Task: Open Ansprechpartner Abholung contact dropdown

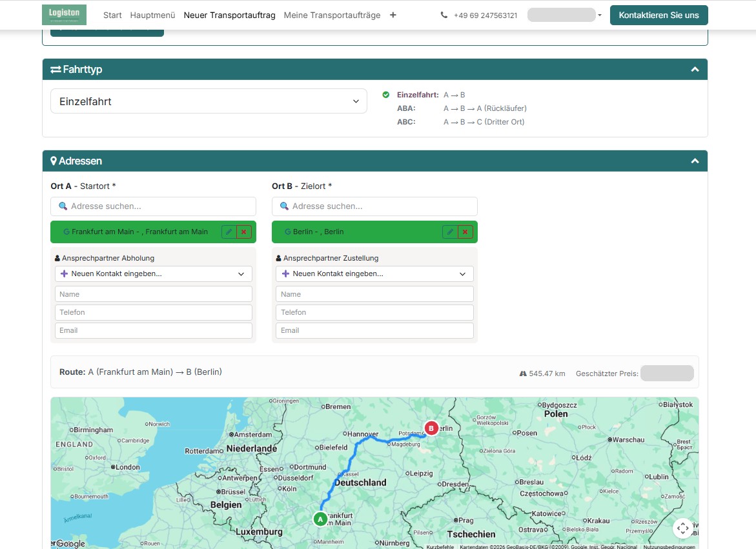Action: point(153,274)
